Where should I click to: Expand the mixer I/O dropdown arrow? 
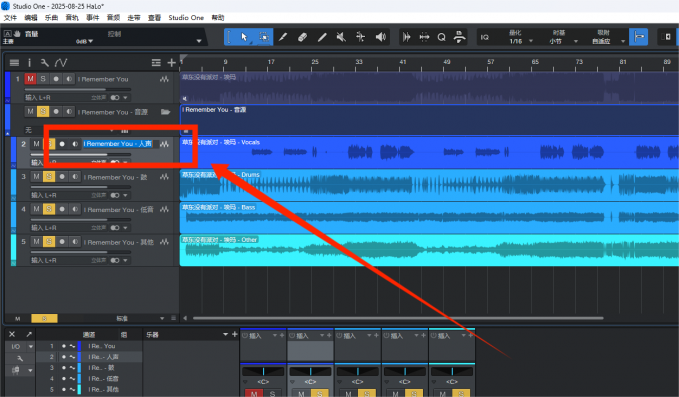[30, 347]
